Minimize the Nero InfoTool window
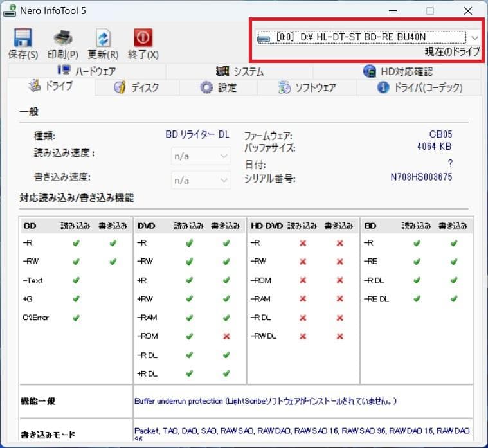Screen dimensions: 488x448 click(x=393, y=11)
